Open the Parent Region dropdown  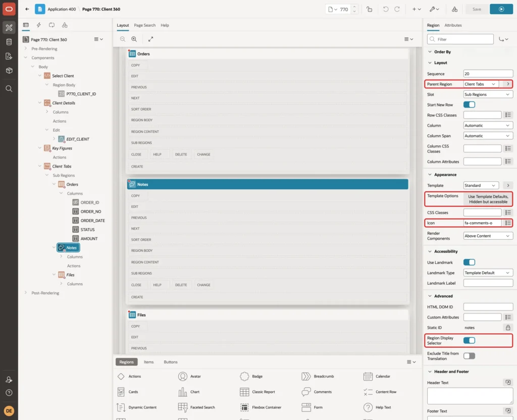[x=481, y=84]
